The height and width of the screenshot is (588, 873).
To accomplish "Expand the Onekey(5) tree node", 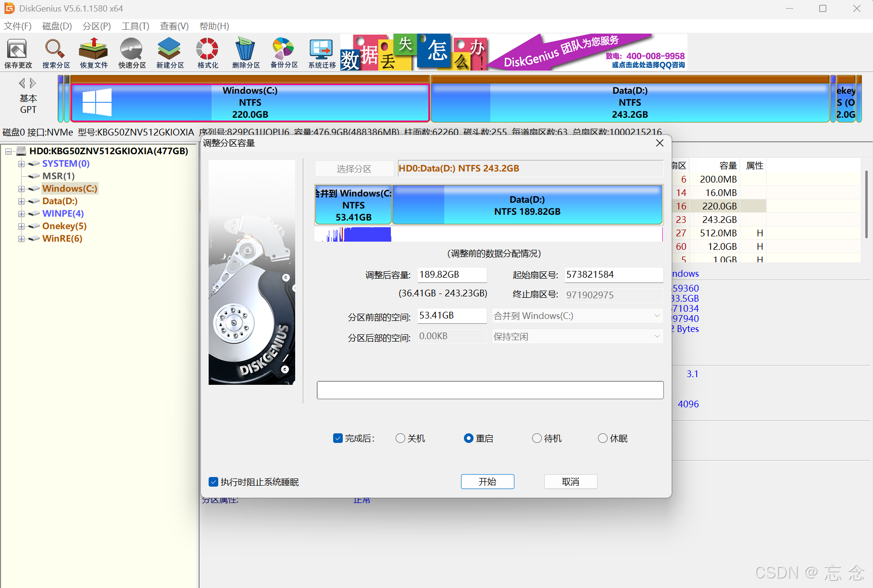I will pyautogui.click(x=21, y=226).
